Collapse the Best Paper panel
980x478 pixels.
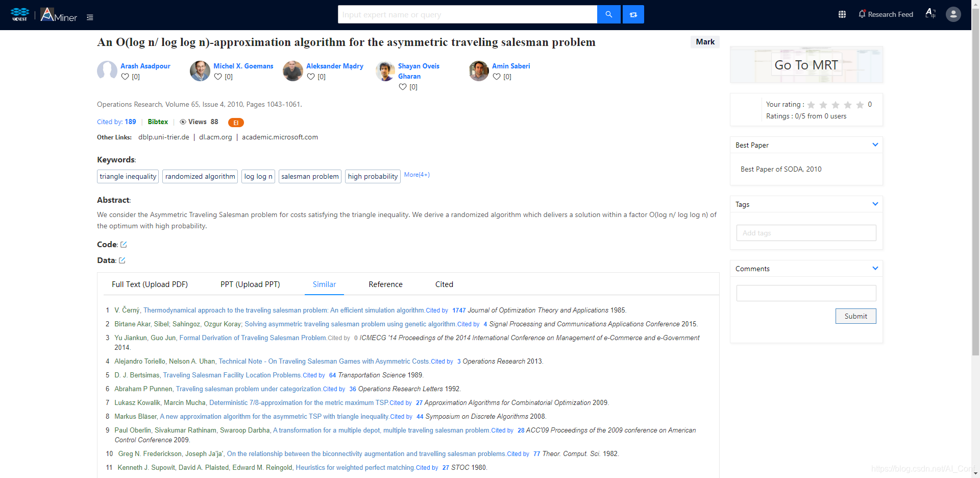(875, 145)
